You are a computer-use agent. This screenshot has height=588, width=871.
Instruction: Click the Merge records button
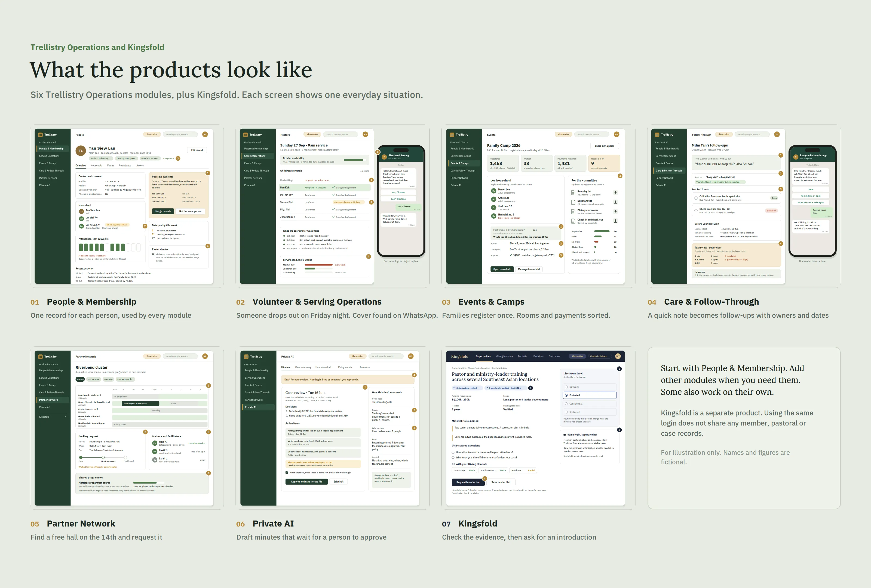click(x=163, y=211)
